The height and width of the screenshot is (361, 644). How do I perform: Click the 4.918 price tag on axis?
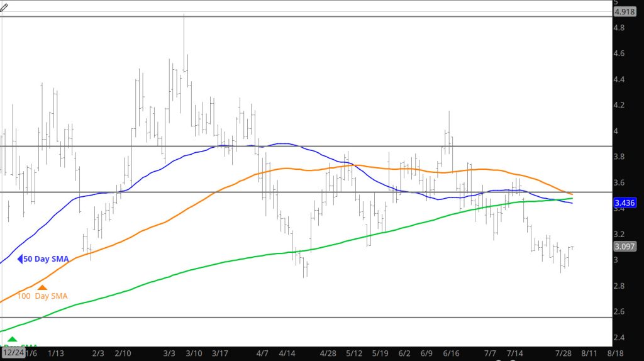625,11
